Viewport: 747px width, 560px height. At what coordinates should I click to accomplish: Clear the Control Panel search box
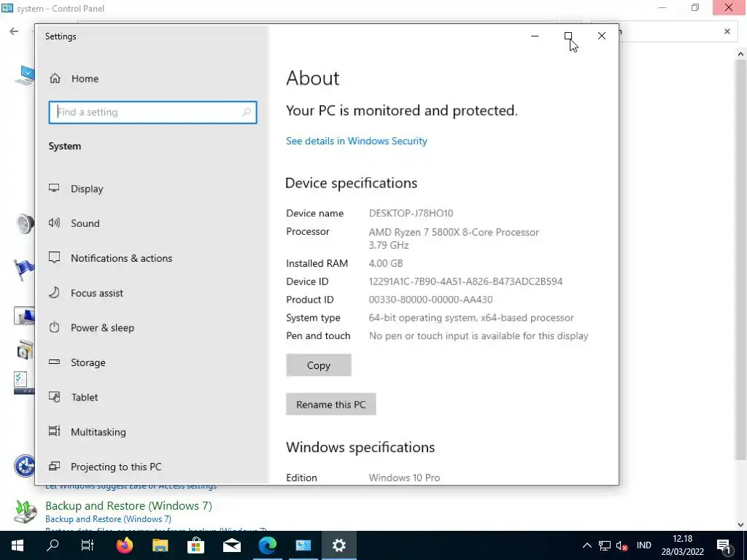(727, 31)
